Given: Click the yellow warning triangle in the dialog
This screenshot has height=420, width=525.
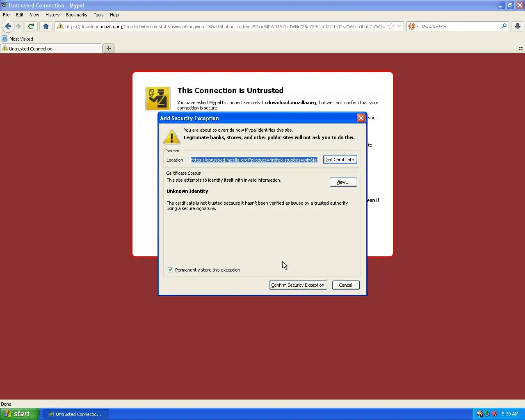Looking at the screenshot, I should click(171, 136).
